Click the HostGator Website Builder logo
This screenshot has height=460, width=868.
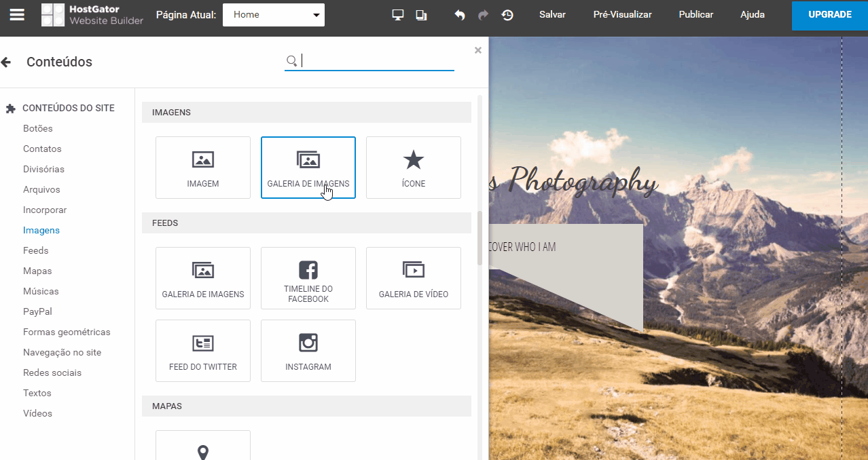[92, 14]
